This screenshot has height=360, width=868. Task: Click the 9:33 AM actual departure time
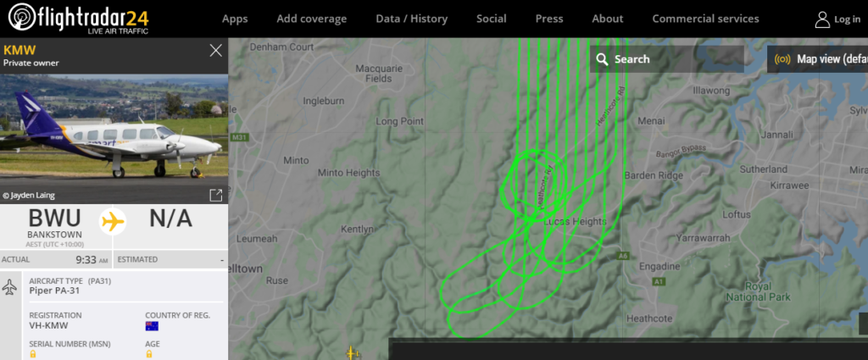coord(92,260)
